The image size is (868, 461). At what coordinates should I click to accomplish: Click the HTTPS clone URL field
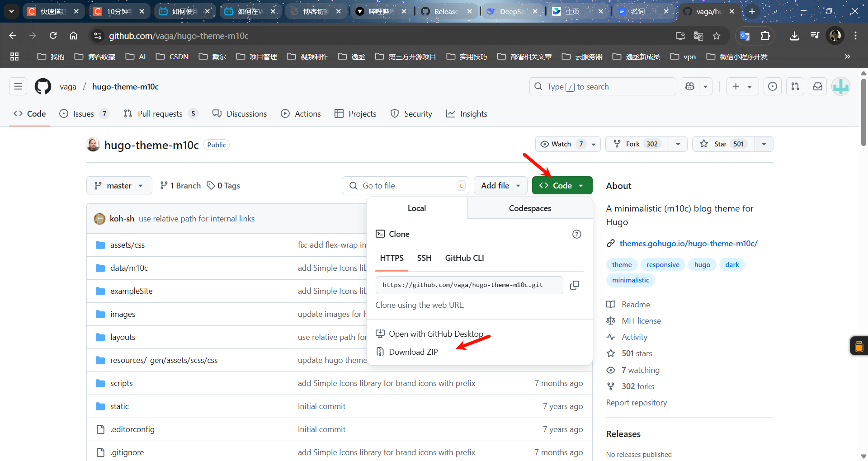coord(469,285)
